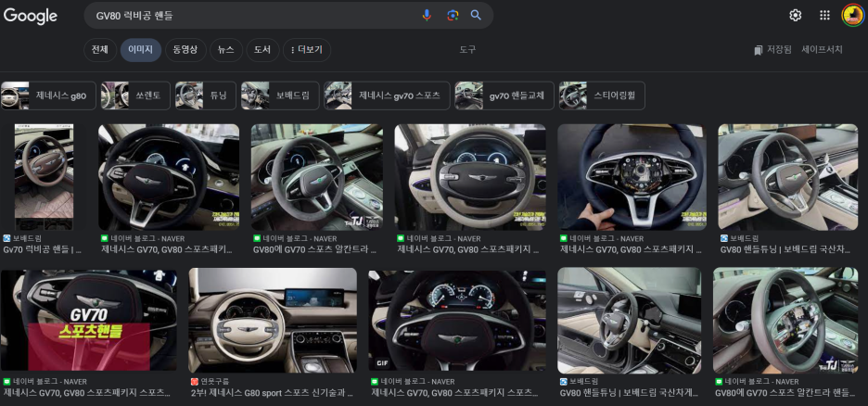The height and width of the screenshot is (406, 868).
Task: Open the GIF steering wheel thumbnail
Action: click(458, 321)
